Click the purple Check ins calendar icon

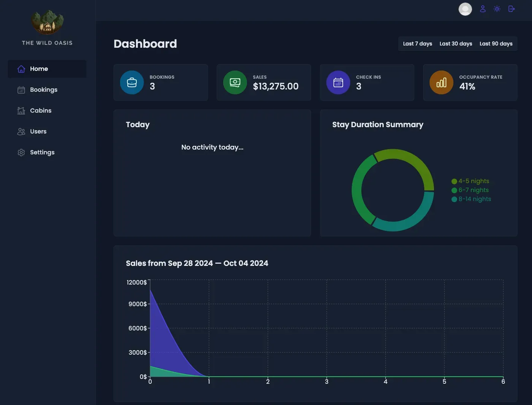pos(338,82)
